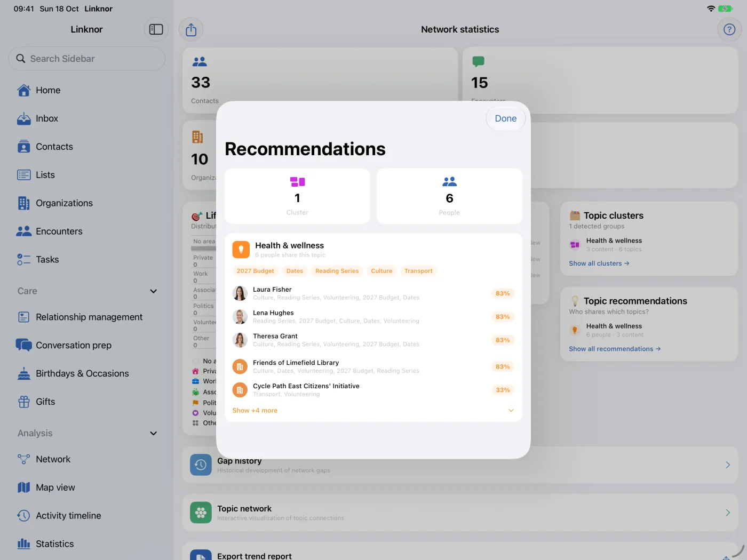Open Gifts in the sidebar

click(87, 402)
